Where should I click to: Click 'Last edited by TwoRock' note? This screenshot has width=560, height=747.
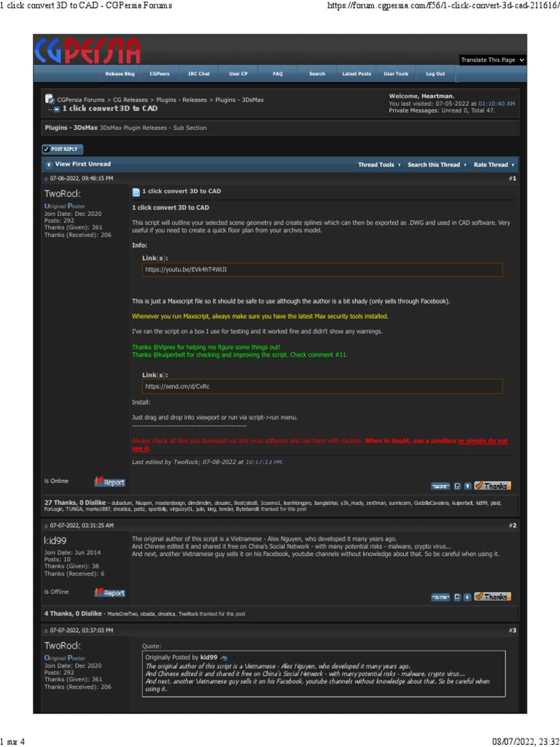[x=208, y=462]
